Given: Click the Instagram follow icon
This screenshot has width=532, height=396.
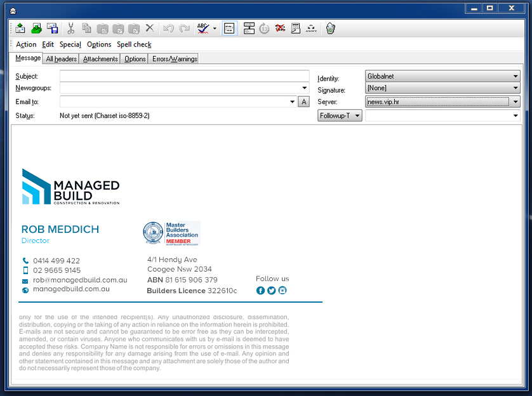Looking at the screenshot, I should [x=283, y=290].
